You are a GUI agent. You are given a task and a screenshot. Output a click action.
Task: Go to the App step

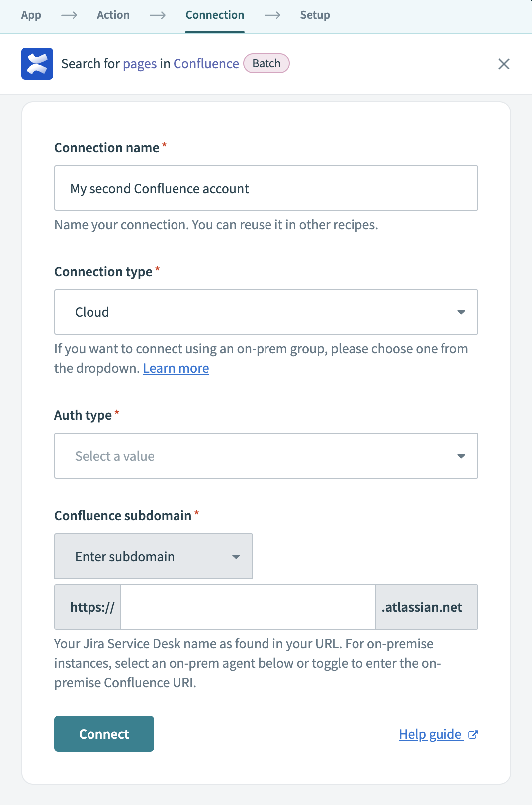31,15
